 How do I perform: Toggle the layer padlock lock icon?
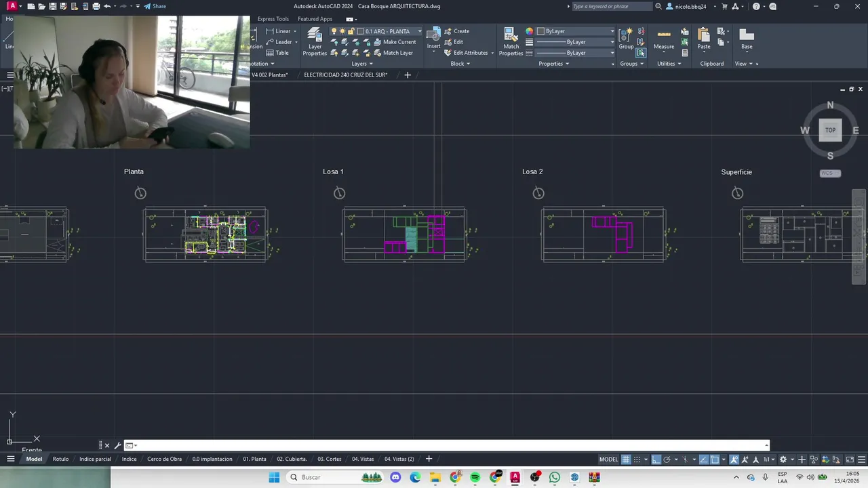point(351,31)
